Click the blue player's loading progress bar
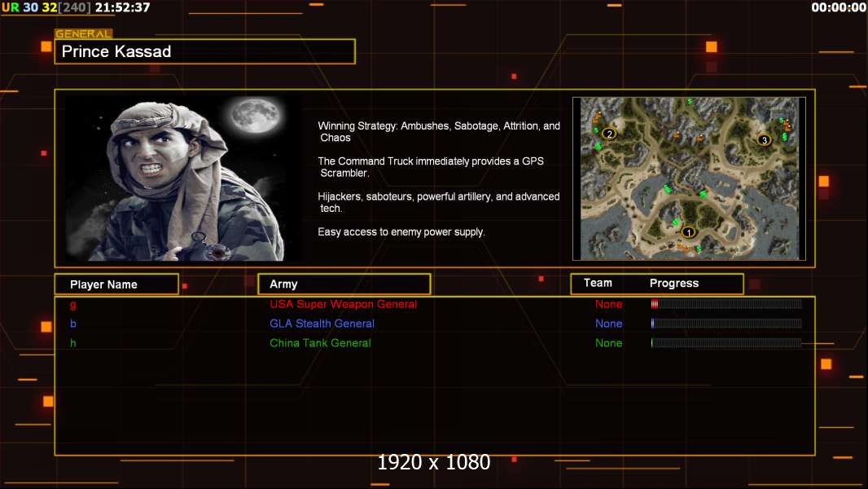 [726, 323]
